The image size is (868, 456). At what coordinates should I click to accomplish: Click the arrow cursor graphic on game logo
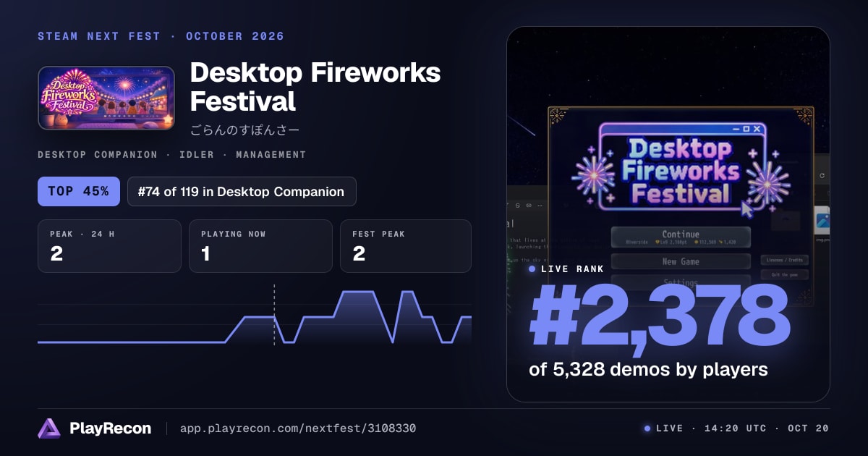coord(746,209)
